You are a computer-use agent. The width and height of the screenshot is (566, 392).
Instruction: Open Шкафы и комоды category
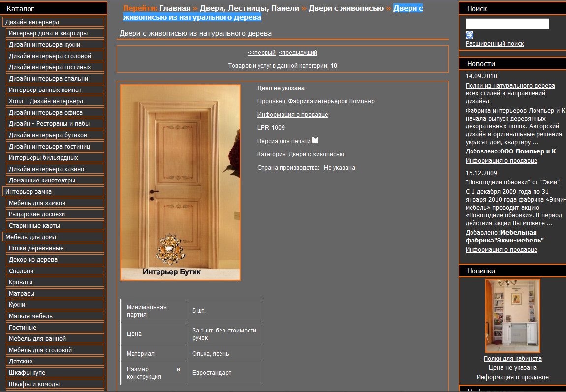(55, 384)
